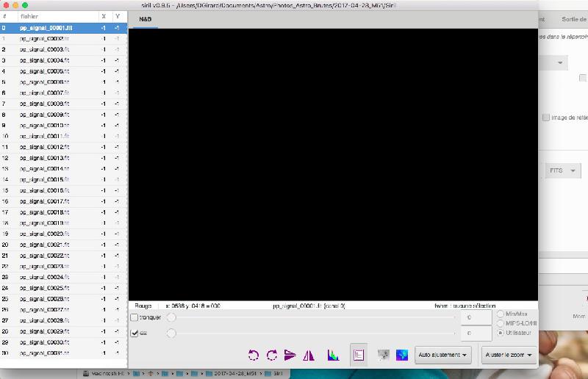Rotate image counter-clockwise icon
The height and width of the screenshot is (379, 588).
coord(254,355)
